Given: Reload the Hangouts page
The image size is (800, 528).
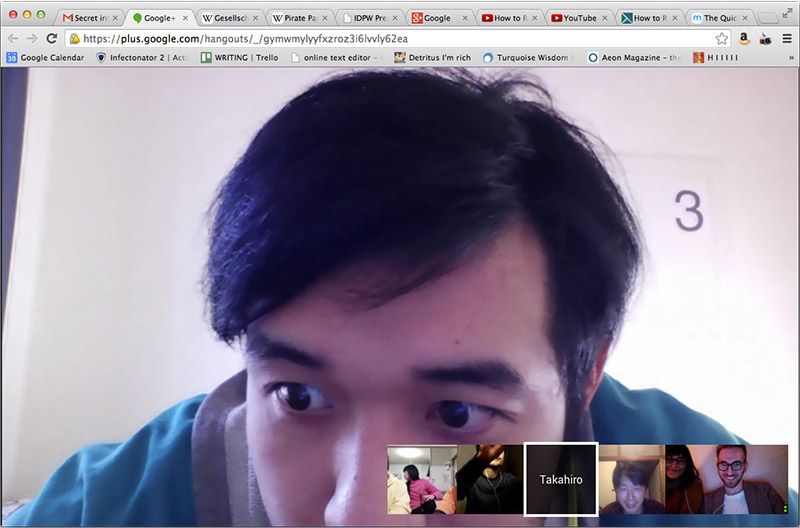Looking at the screenshot, I should [52, 38].
